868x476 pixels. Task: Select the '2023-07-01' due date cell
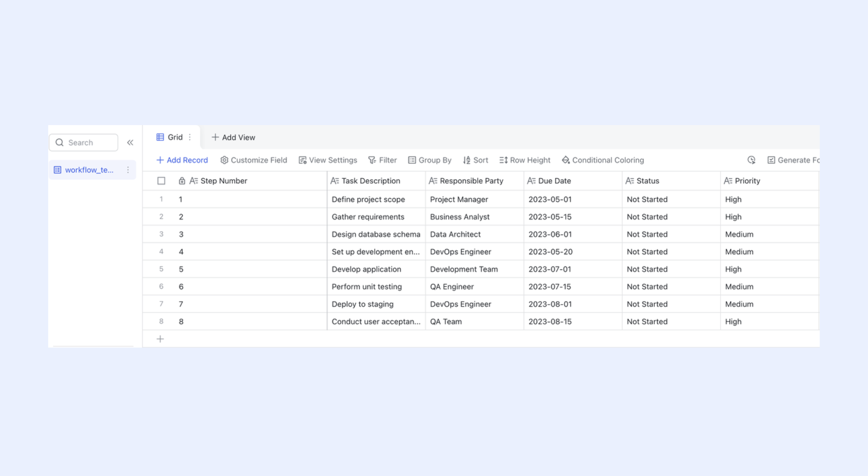tap(573, 269)
